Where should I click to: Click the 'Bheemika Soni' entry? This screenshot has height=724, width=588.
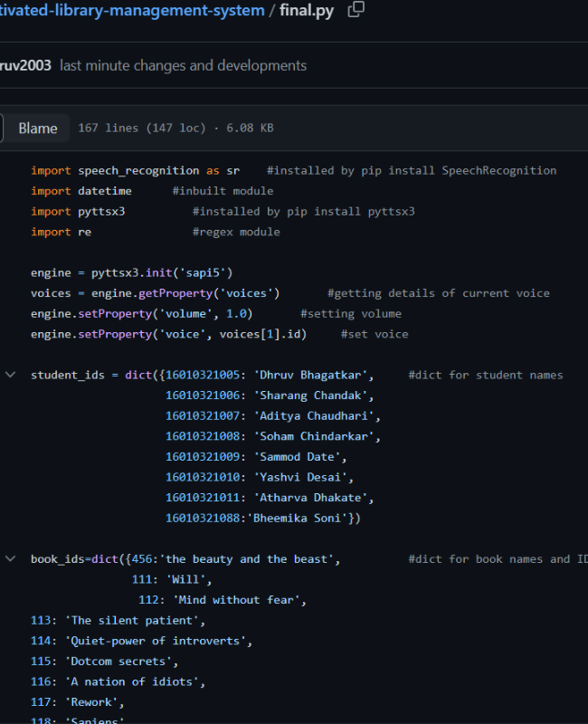[263, 518]
